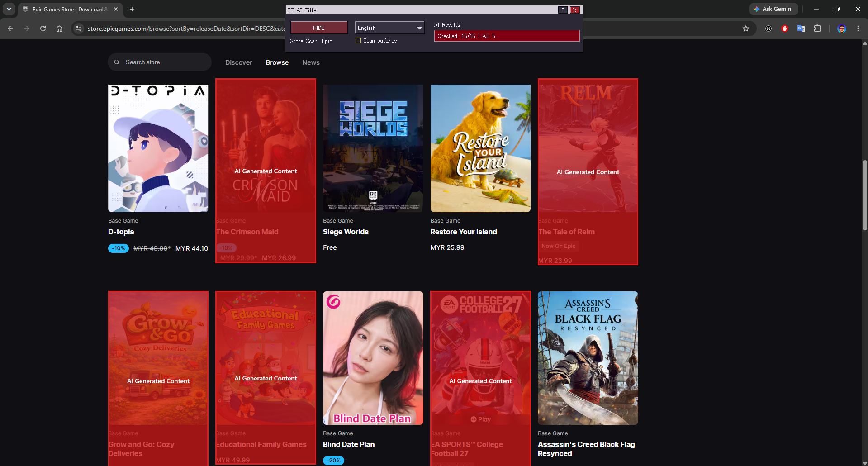
Task: Open the Blind Date Plan cover thumbnail
Action: [x=373, y=358]
